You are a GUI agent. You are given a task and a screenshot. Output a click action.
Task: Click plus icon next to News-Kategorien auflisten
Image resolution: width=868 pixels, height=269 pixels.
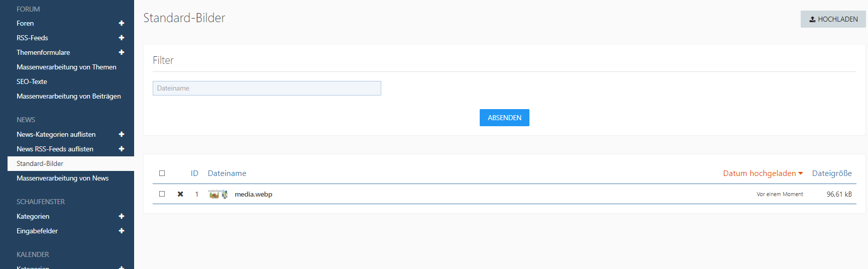(122, 134)
